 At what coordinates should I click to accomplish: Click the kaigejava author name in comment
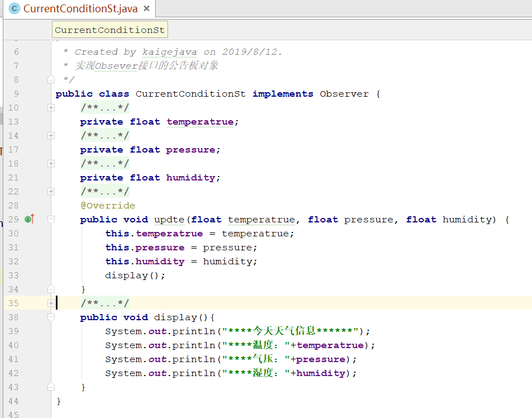(x=169, y=52)
